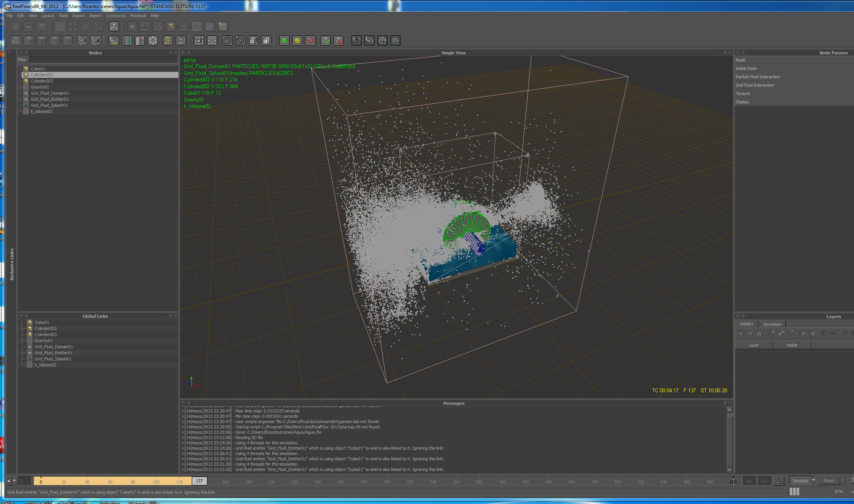
Task: Click the red Y-shaped daemon icon
Action: coord(158,27)
